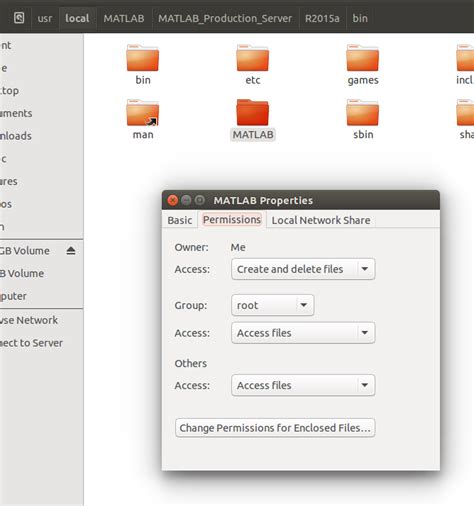474x506 pixels.
Task: Go to bin in path bar
Action: [x=360, y=18]
